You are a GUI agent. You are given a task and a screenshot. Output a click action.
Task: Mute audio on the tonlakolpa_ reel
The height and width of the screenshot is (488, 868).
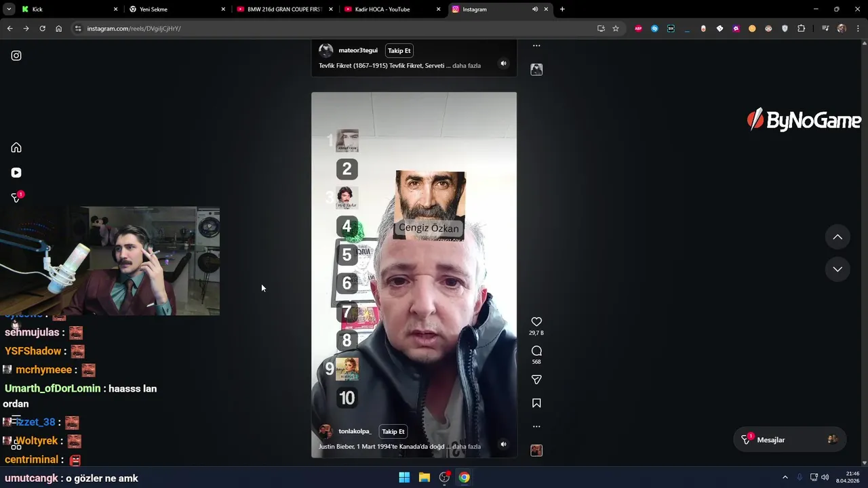(x=503, y=444)
